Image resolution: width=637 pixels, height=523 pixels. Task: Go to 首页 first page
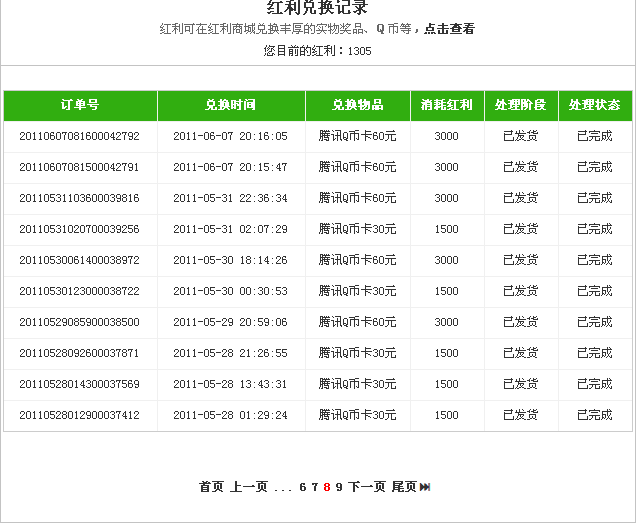coord(211,486)
